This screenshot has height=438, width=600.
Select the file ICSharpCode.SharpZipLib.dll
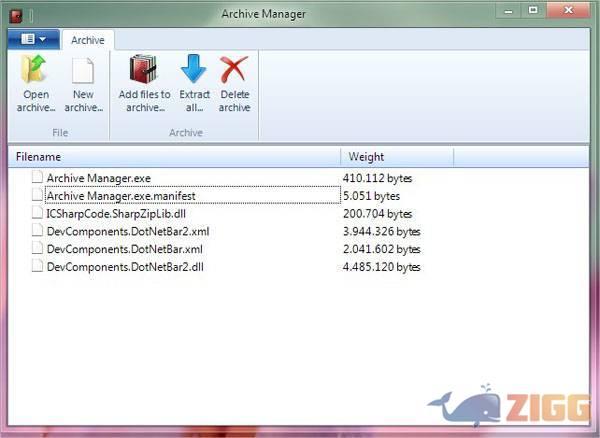click(x=116, y=213)
